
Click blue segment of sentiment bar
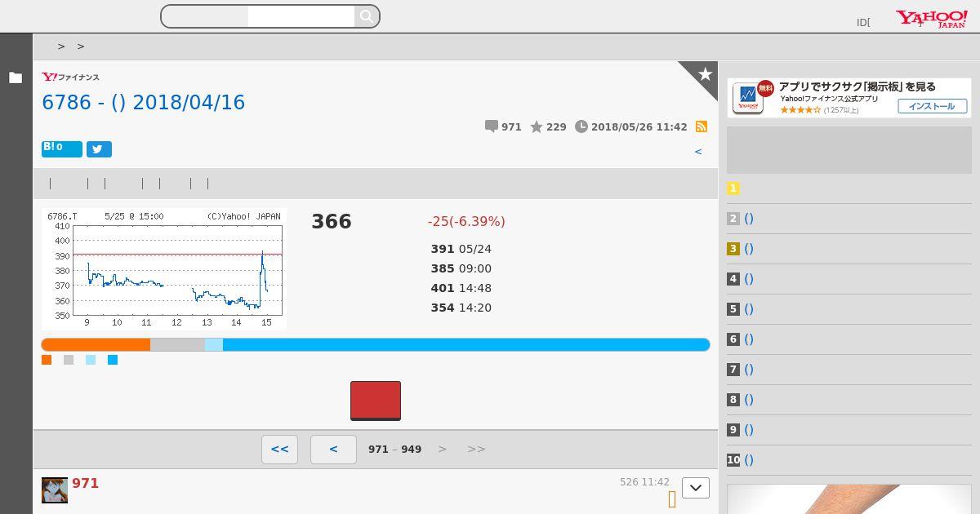tap(466, 345)
